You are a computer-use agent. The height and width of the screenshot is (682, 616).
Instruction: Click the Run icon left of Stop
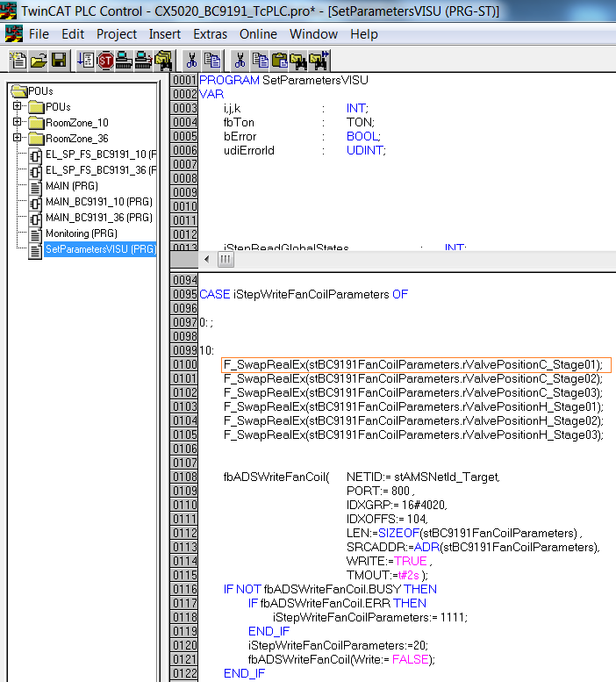85,61
